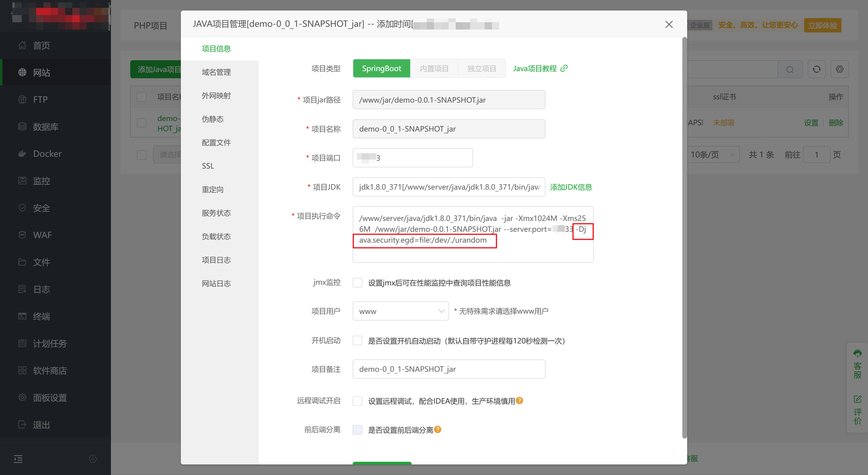Click the frontend-backend separation help icon
The image size is (868, 475).
pos(437,430)
